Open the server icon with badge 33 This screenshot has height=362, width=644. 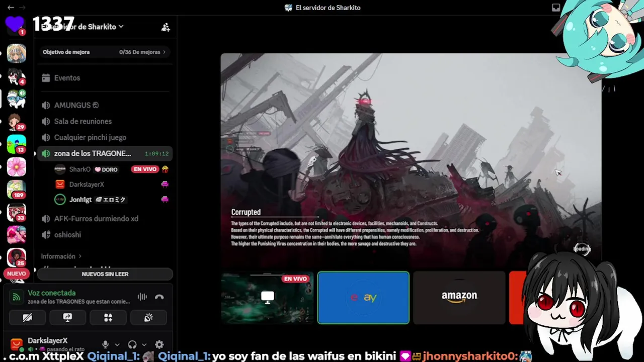point(16,213)
